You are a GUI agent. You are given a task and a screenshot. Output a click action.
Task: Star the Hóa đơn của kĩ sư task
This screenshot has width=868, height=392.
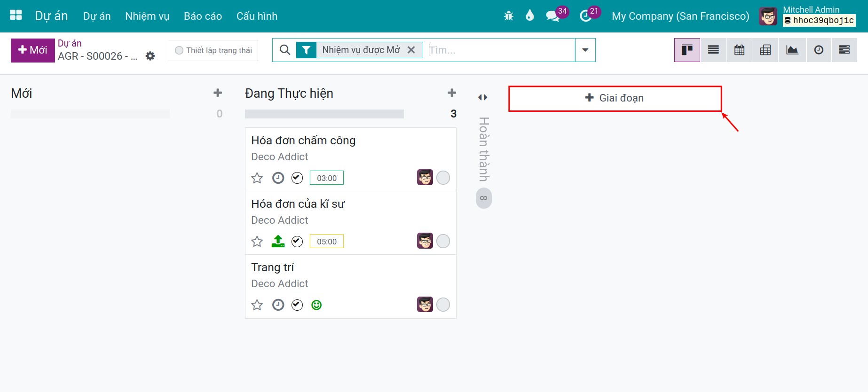click(257, 242)
